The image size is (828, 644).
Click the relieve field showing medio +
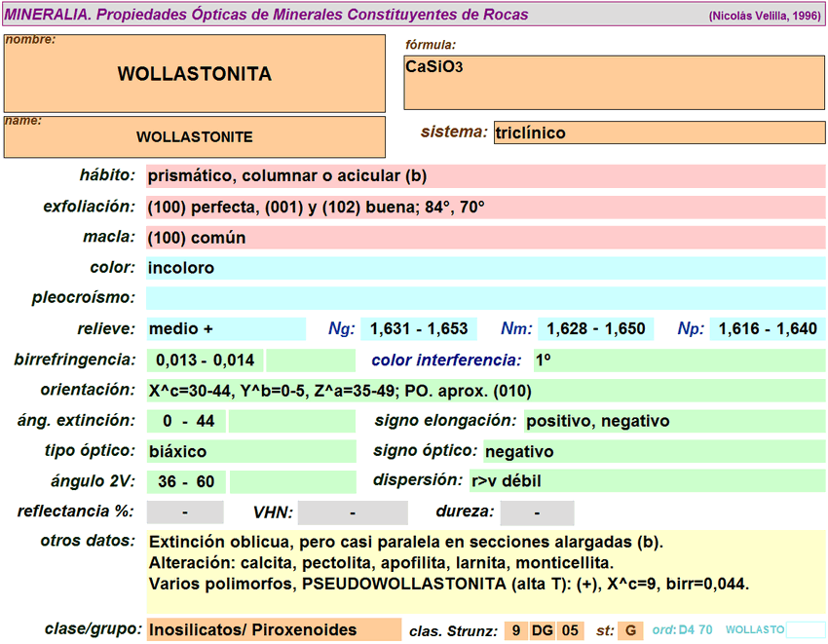click(x=225, y=329)
